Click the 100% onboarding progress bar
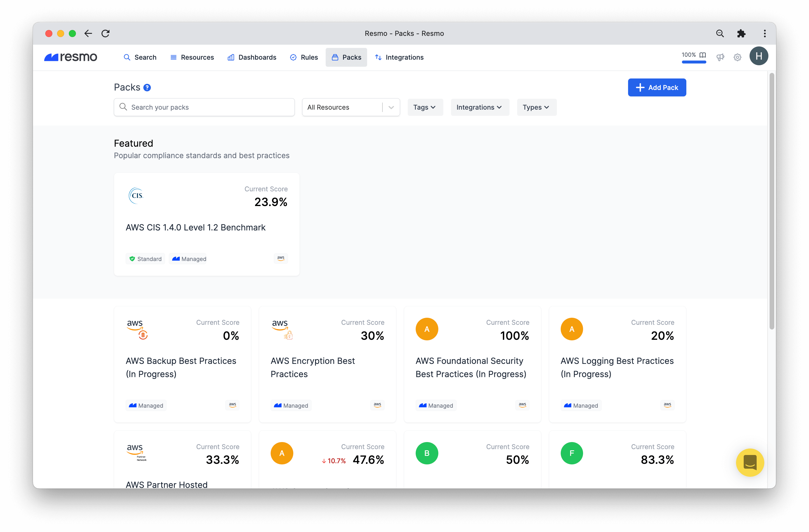Image resolution: width=809 pixels, height=532 pixels. coord(693,62)
